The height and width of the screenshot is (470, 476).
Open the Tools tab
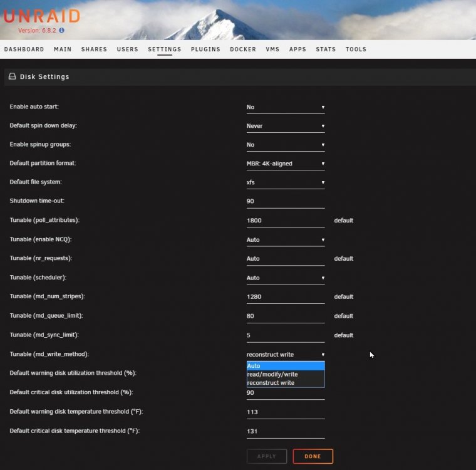(356, 50)
